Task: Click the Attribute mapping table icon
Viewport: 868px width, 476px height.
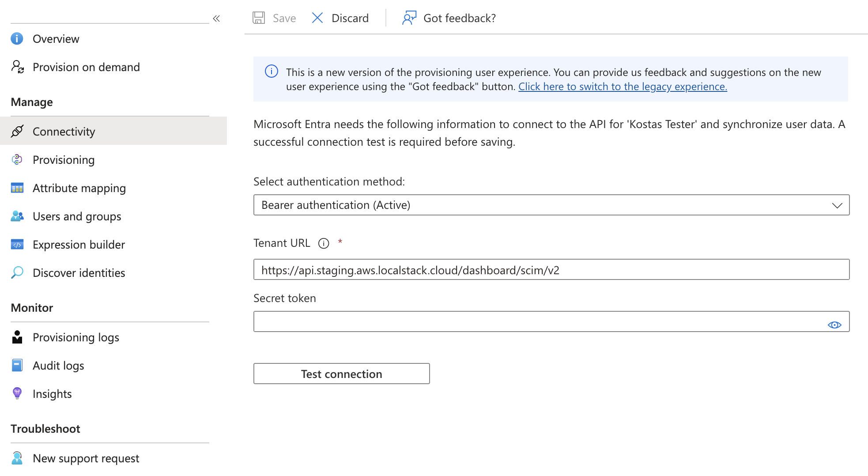Action: click(x=17, y=188)
